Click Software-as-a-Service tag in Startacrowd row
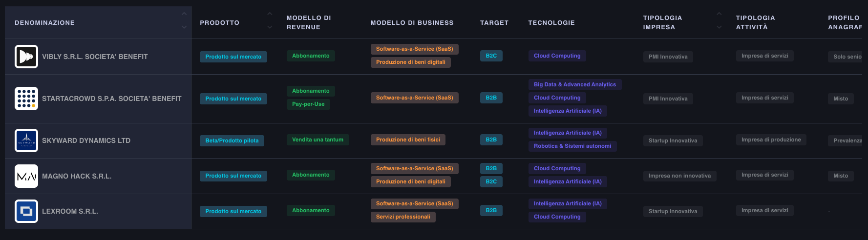 [415, 98]
